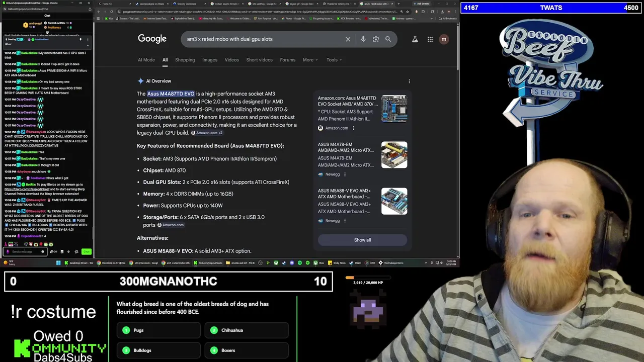Open the Chrome three-dot menu
The height and width of the screenshot is (362, 644).
(x=456, y=12)
